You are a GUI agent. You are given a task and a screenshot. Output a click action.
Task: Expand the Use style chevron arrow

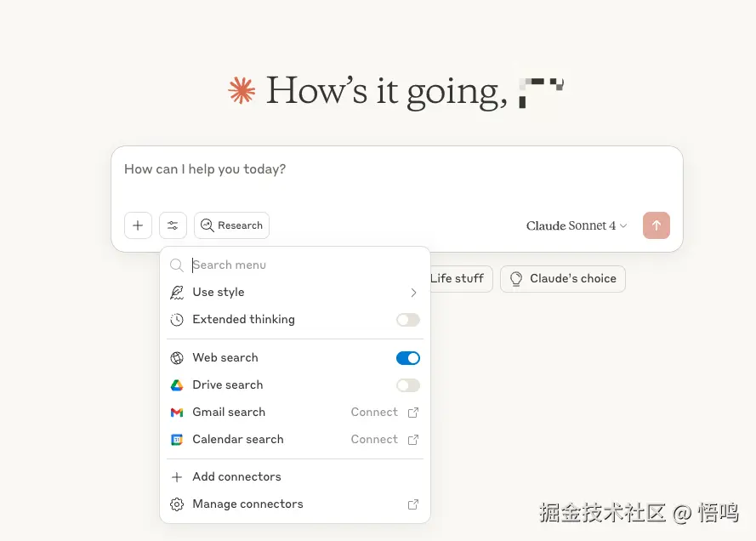[x=413, y=293]
